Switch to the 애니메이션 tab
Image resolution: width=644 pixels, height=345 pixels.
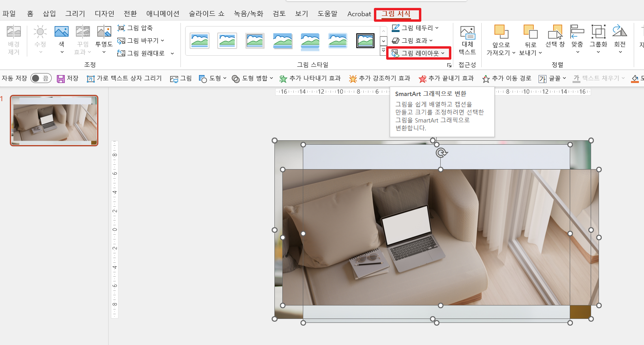[x=163, y=14]
